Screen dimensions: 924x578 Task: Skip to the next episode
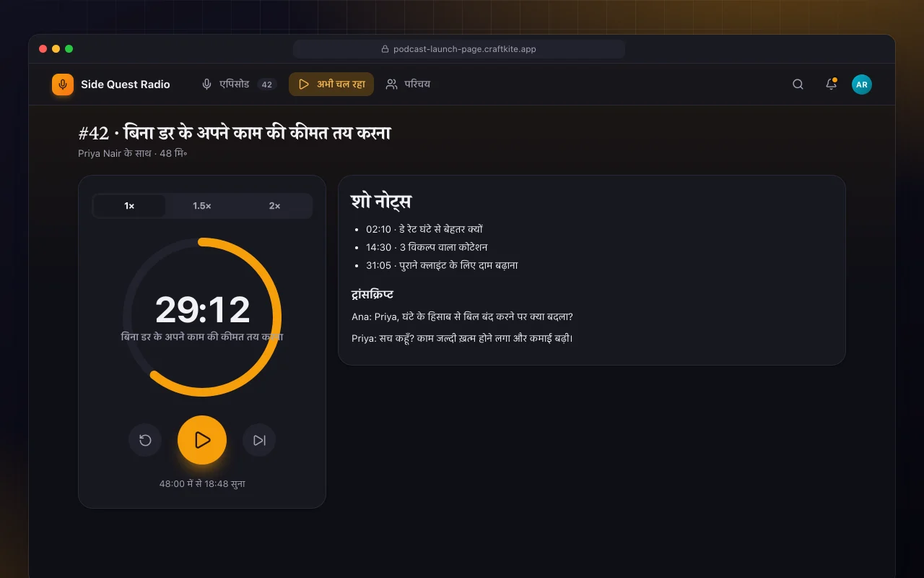point(259,440)
